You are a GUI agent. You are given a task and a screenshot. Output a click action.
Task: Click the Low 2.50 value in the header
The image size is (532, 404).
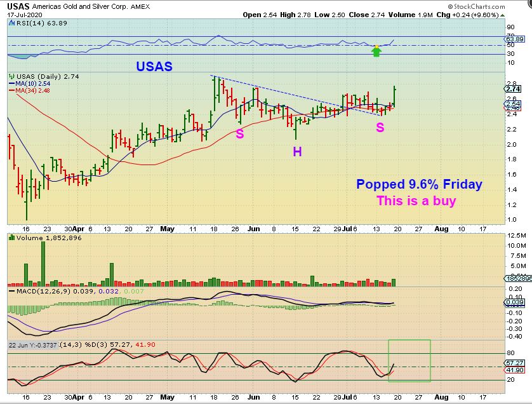(x=329, y=15)
